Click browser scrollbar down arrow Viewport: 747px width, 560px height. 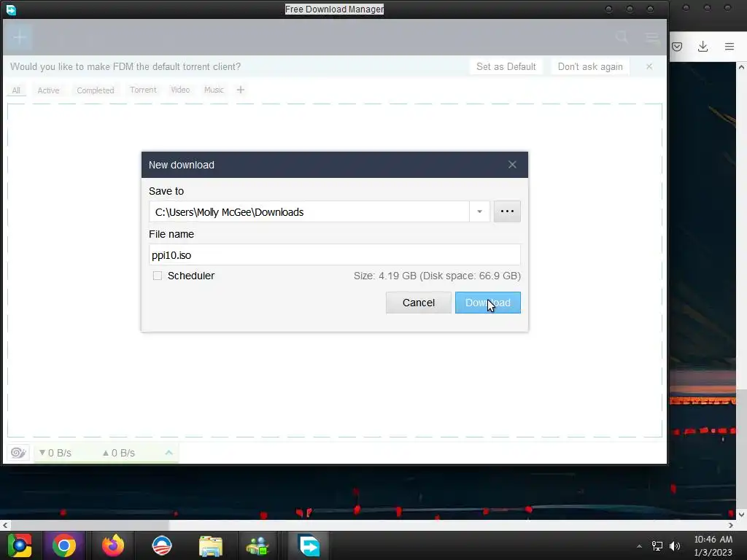(742, 514)
